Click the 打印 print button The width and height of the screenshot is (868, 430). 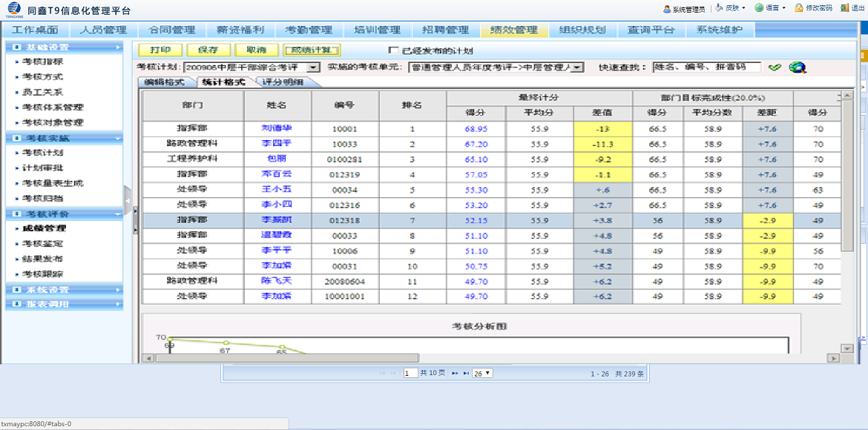click(160, 50)
